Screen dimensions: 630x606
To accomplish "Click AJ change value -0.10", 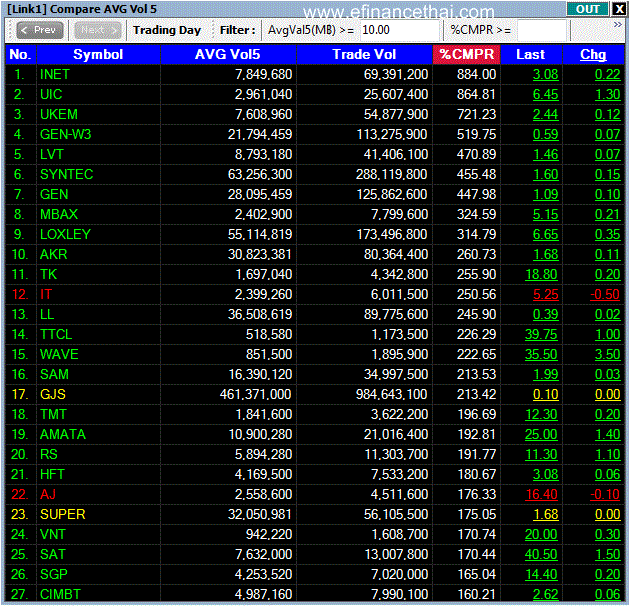I will tap(605, 494).
